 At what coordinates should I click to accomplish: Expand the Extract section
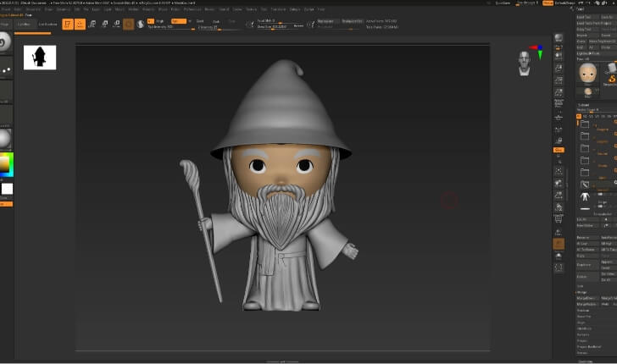click(x=582, y=353)
